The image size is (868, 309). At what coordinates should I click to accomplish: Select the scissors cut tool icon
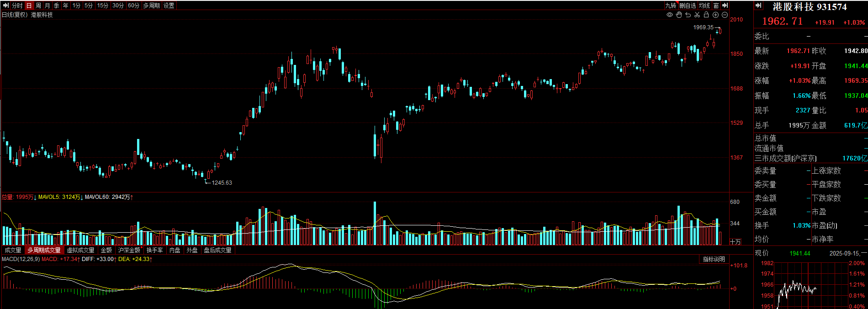697,15
